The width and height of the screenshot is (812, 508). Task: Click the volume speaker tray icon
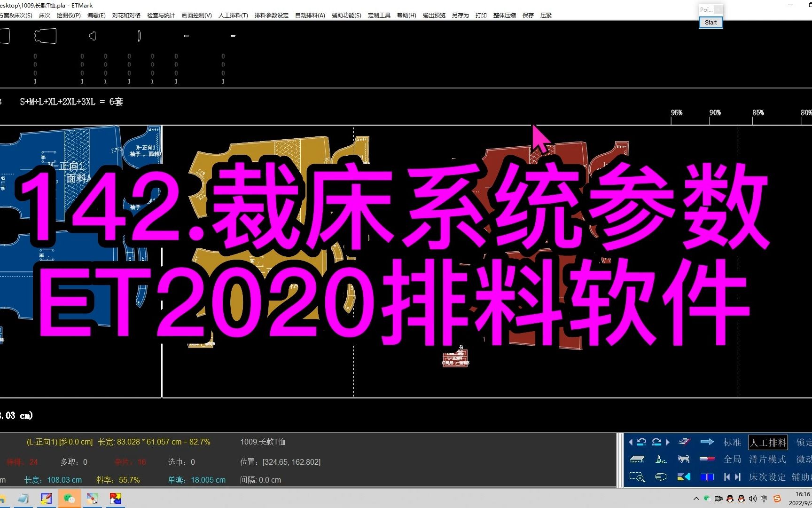coord(753,499)
